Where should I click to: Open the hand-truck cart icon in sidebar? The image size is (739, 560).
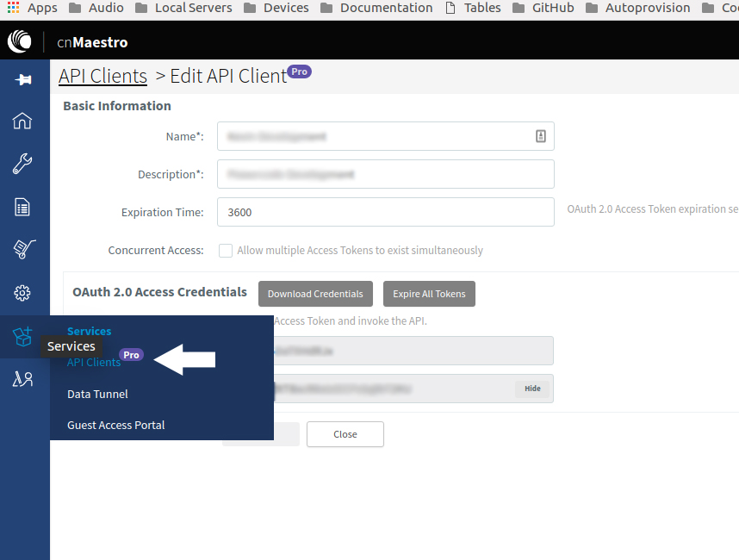tap(24, 249)
